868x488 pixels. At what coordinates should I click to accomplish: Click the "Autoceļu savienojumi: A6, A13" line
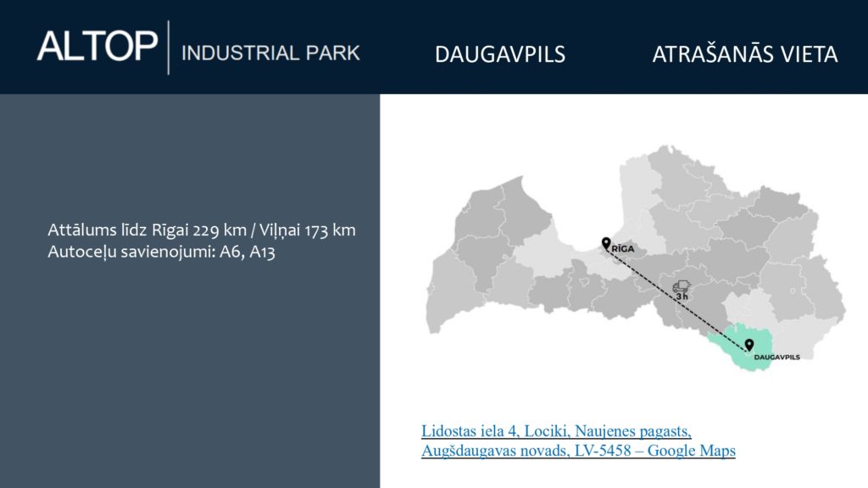tap(161, 252)
